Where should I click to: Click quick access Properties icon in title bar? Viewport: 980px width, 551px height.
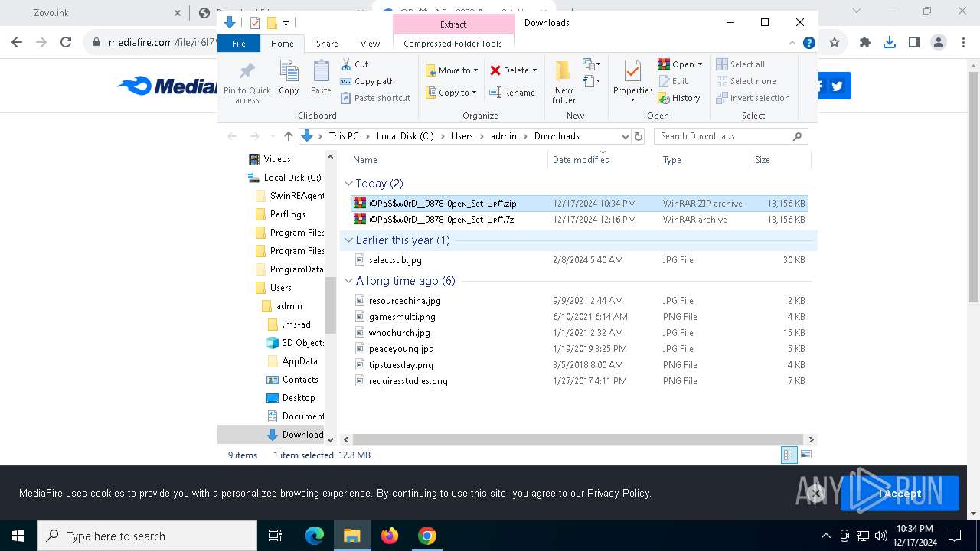[x=255, y=23]
